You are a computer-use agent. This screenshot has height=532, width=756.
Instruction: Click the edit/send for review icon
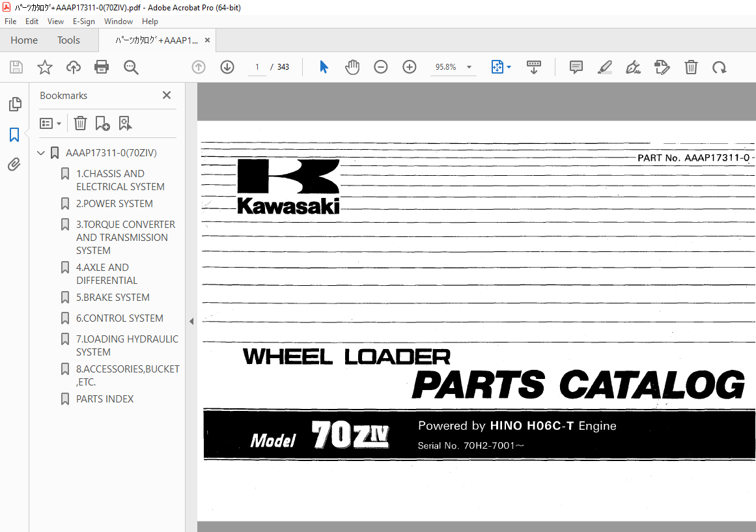click(x=662, y=67)
